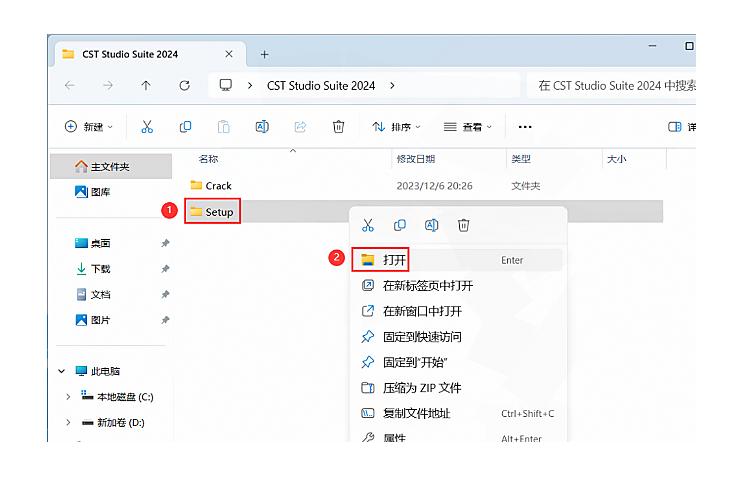Go up one folder level

pyautogui.click(x=146, y=85)
